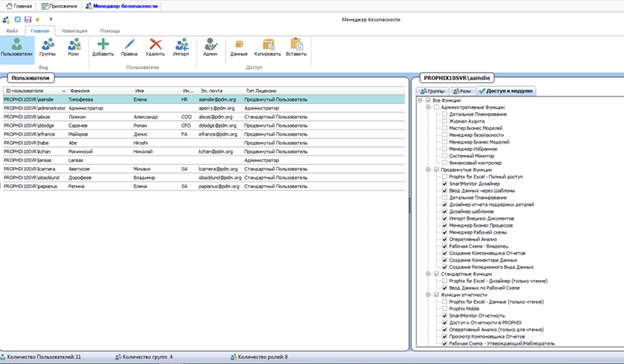Open the Приложения tab at top
The height and width of the screenshot is (364, 624).
click(x=59, y=6)
